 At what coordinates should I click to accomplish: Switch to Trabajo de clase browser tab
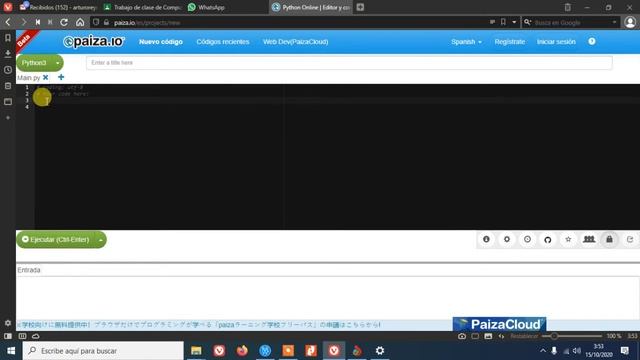(142, 7)
